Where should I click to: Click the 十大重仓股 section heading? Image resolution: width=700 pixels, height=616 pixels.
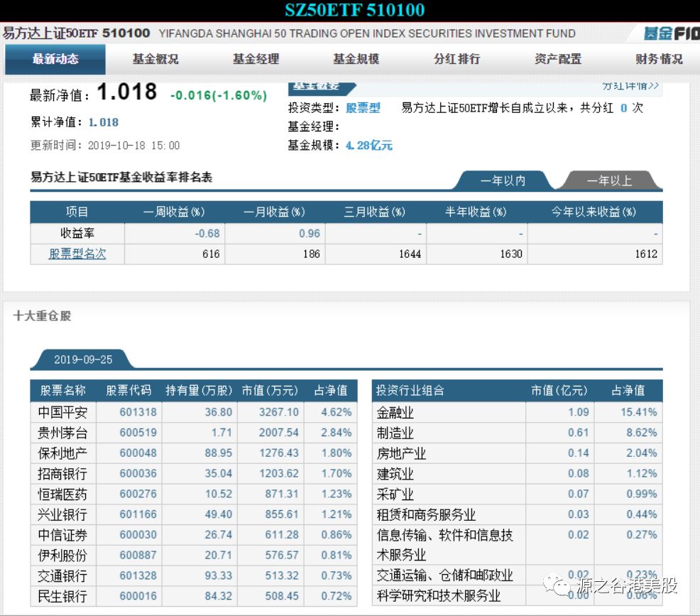[x=43, y=316]
